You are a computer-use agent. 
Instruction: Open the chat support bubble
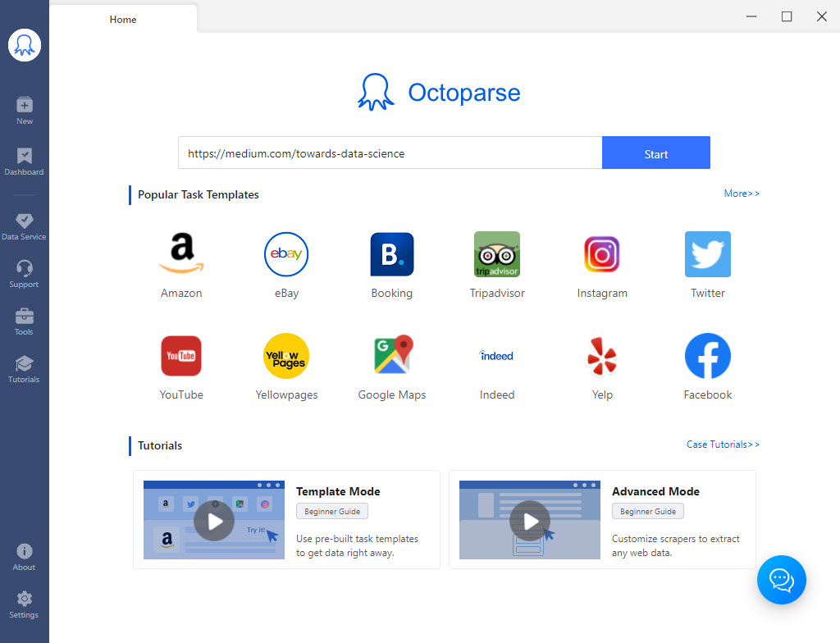click(781, 580)
